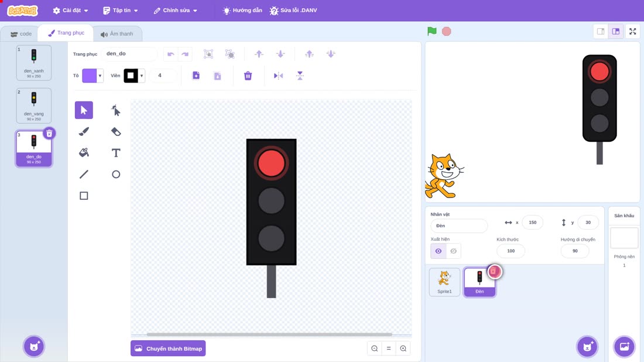The height and width of the screenshot is (362, 644).
Task: Zoom in on the costume canvas
Action: pyautogui.click(x=403, y=349)
